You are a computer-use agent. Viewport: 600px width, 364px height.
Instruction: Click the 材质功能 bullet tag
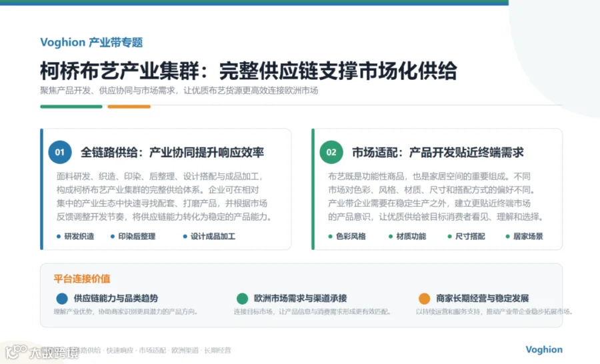(x=407, y=237)
